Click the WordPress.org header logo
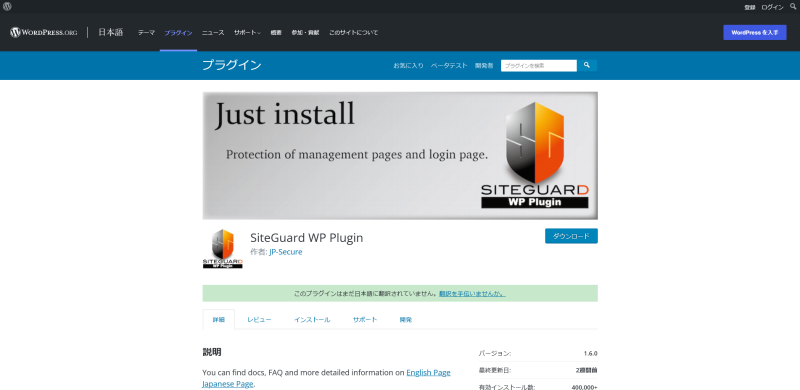800x390 pixels. tap(43, 32)
